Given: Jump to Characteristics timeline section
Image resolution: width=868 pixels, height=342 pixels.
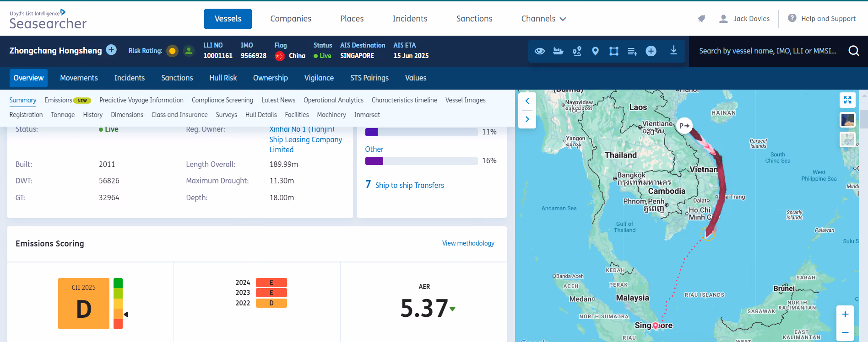Looking at the screenshot, I should pyautogui.click(x=404, y=100).
